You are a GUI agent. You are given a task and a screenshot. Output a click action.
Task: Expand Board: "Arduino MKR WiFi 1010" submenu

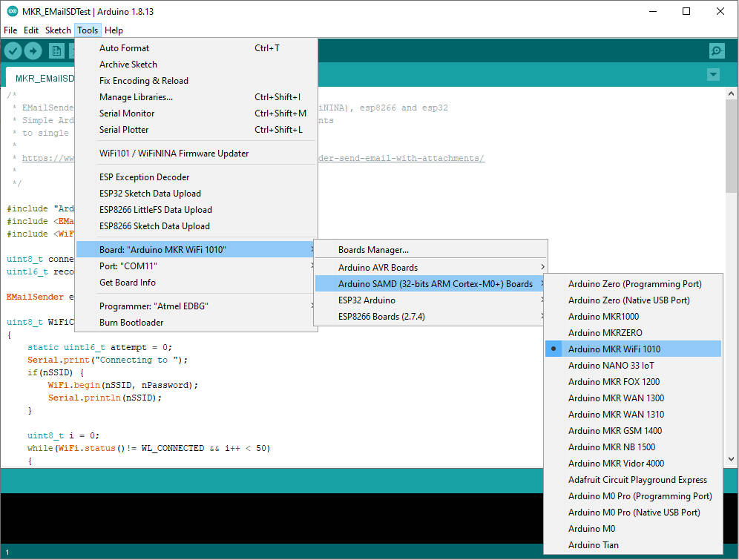pyautogui.click(x=196, y=250)
